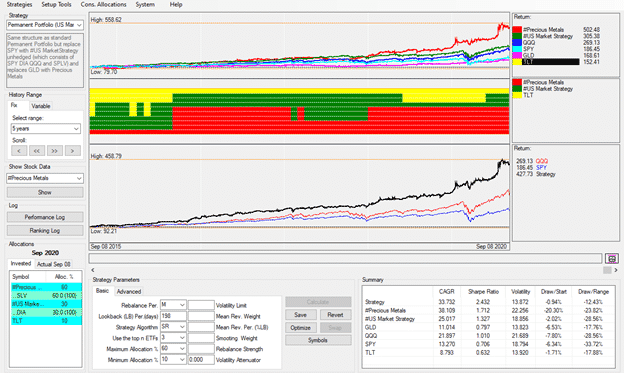Select the ..DIA allocation row
The width and height of the screenshot is (624, 373).
[x=47, y=312]
